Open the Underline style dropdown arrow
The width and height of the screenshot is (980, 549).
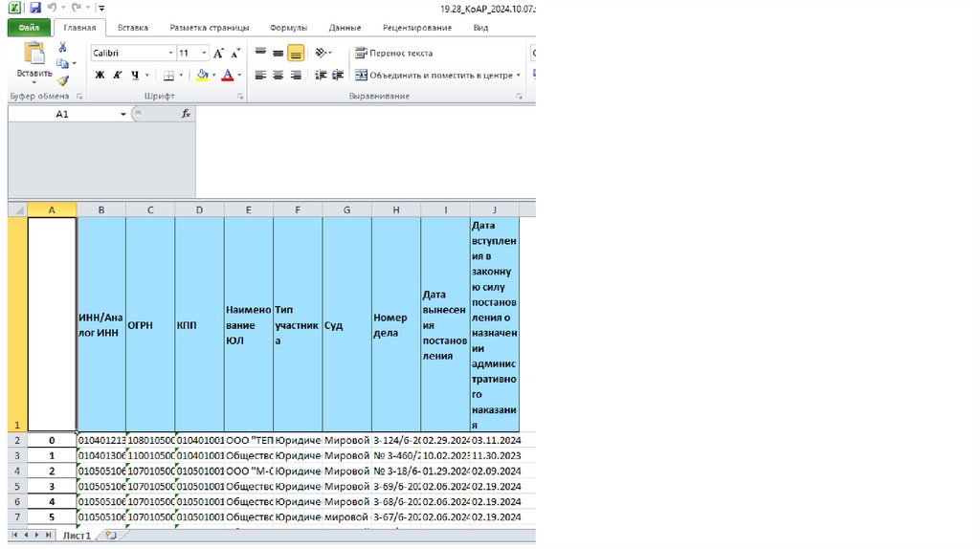click(147, 76)
